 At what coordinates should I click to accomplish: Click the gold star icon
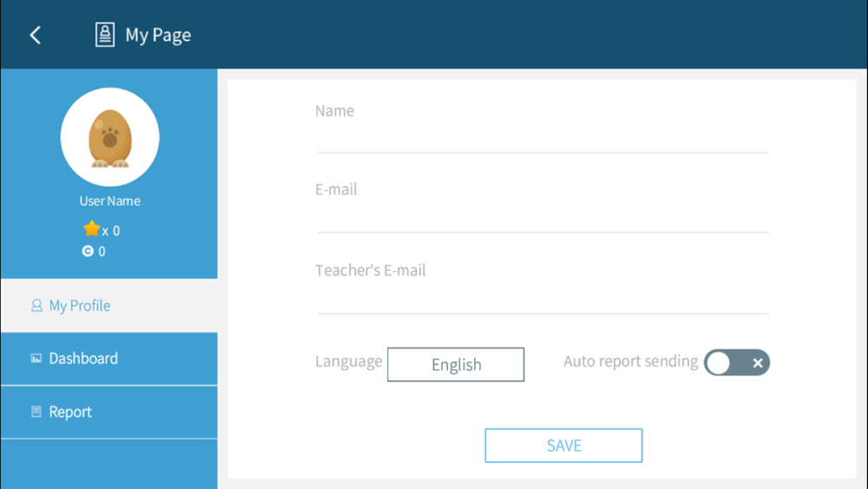pyautogui.click(x=91, y=228)
